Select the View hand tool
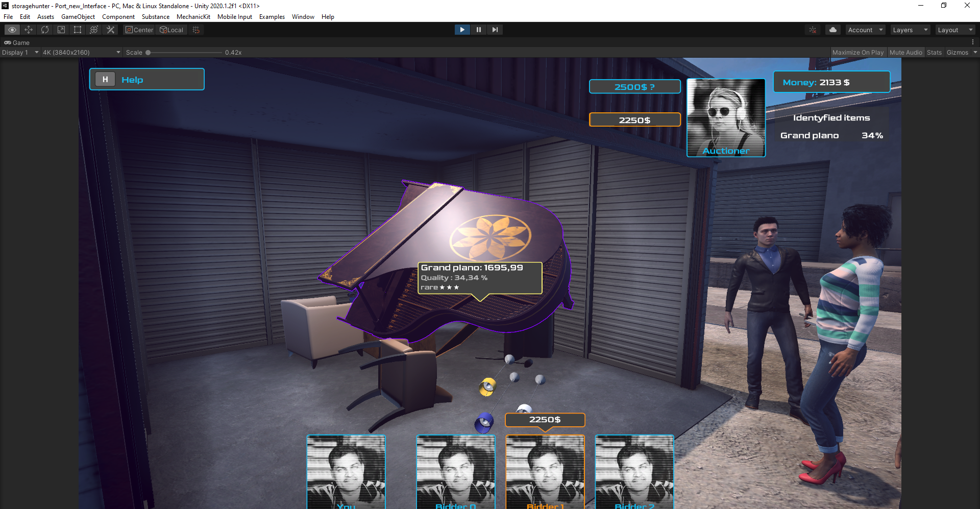The height and width of the screenshot is (509, 980). [x=12, y=30]
